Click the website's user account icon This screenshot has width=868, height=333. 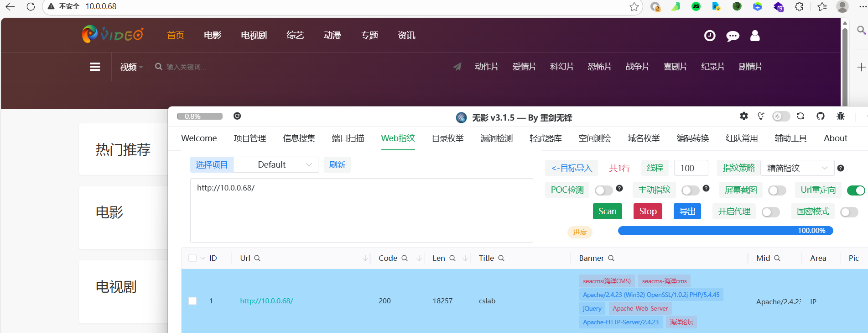point(755,36)
